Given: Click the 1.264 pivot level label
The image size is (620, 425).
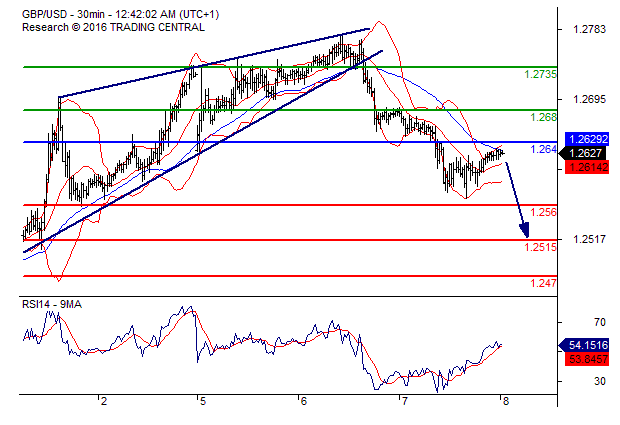Looking at the screenshot, I should click(x=543, y=149).
